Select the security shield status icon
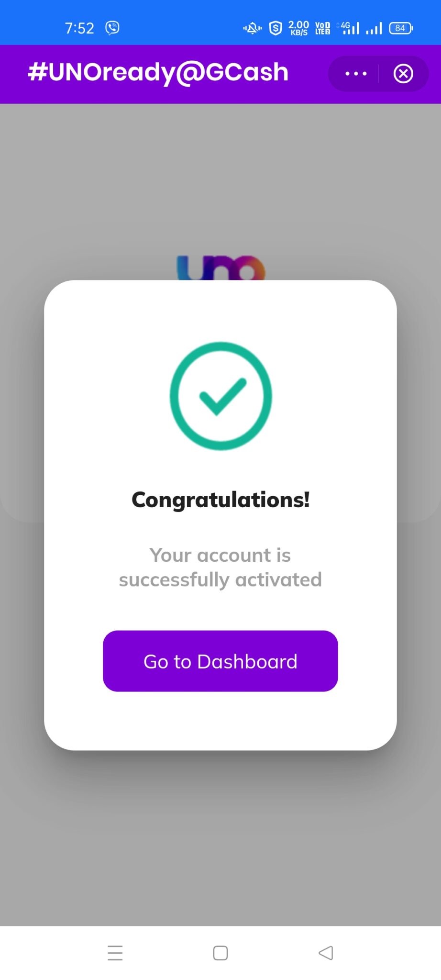441x980 pixels. point(276,29)
